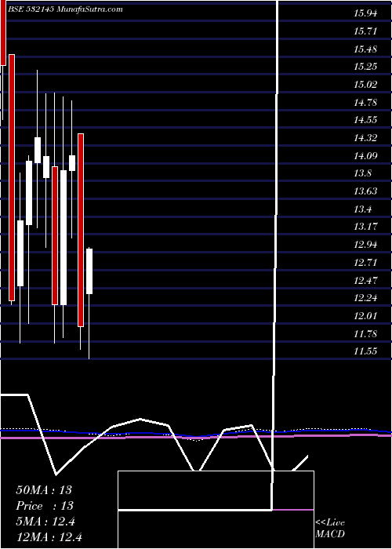Click the 5MA : 12.4 legend value
The height and width of the screenshot is (549, 392).
click(x=45, y=522)
